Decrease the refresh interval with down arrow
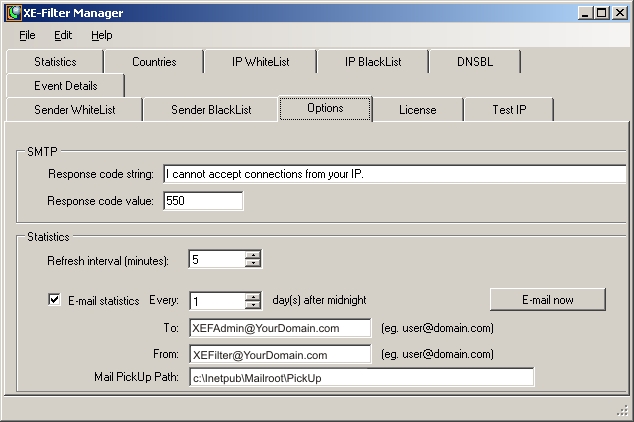Screen dimensions: 634x422 (x=253, y=263)
